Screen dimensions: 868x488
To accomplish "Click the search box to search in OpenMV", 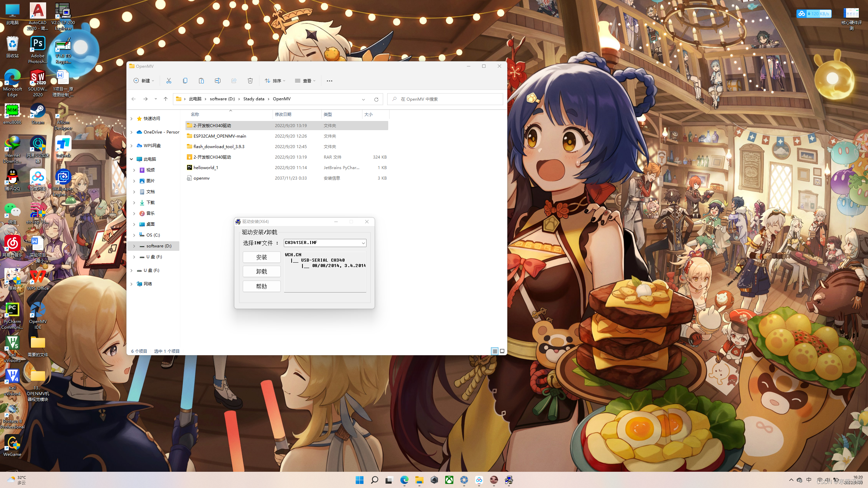I will (x=444, y=99).
